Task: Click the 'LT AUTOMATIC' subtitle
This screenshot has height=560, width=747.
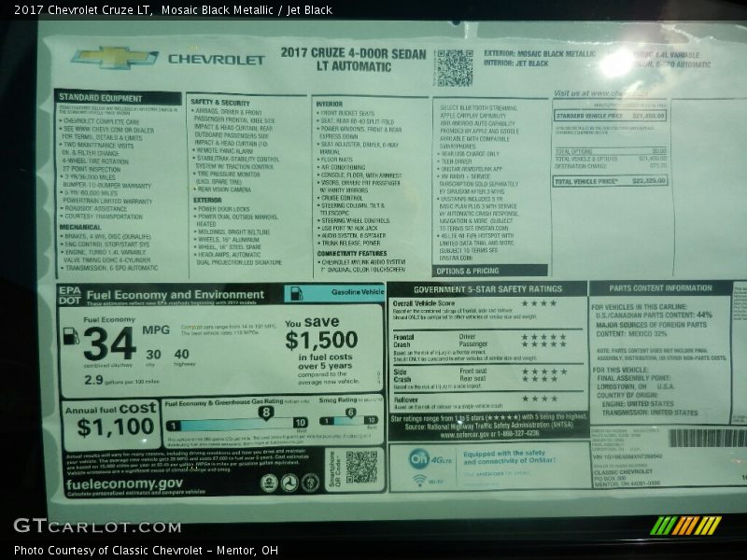Action: click(354, 66)
